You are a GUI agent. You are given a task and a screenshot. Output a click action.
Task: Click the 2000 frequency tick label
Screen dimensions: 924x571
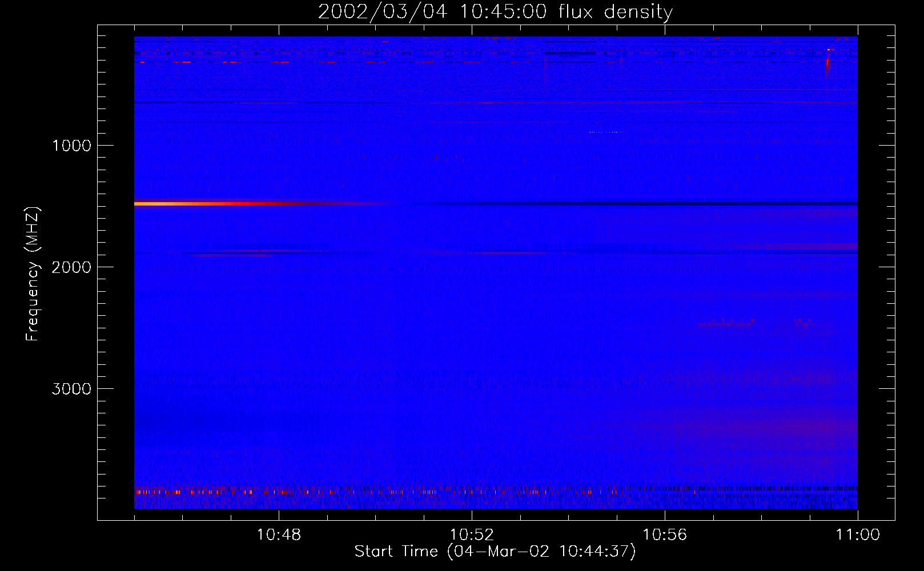pos(71,267)
